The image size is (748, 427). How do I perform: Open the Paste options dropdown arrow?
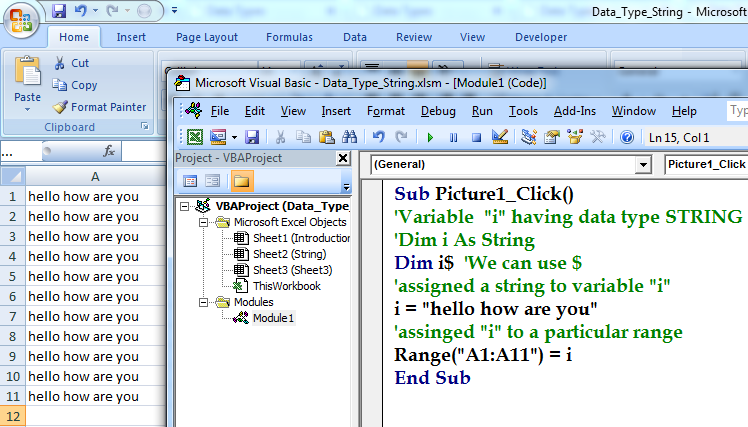coord(28,110)
